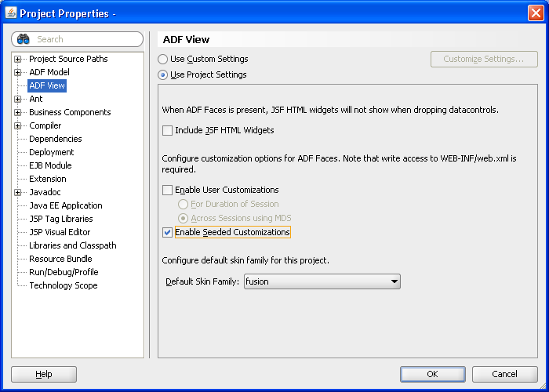This screenshot has height=392, width=549.
Task: Click the ADF View panel heading
Action: 187,39
